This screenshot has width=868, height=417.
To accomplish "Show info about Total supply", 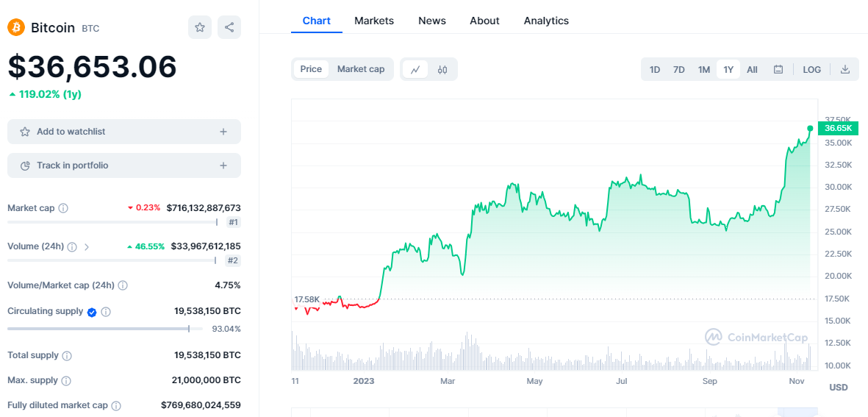I will [66, 355].
